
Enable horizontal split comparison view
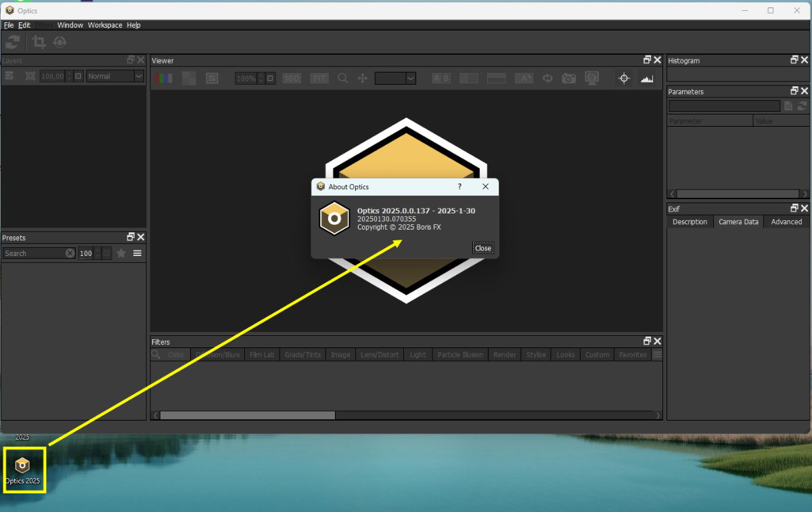(497, 79)
